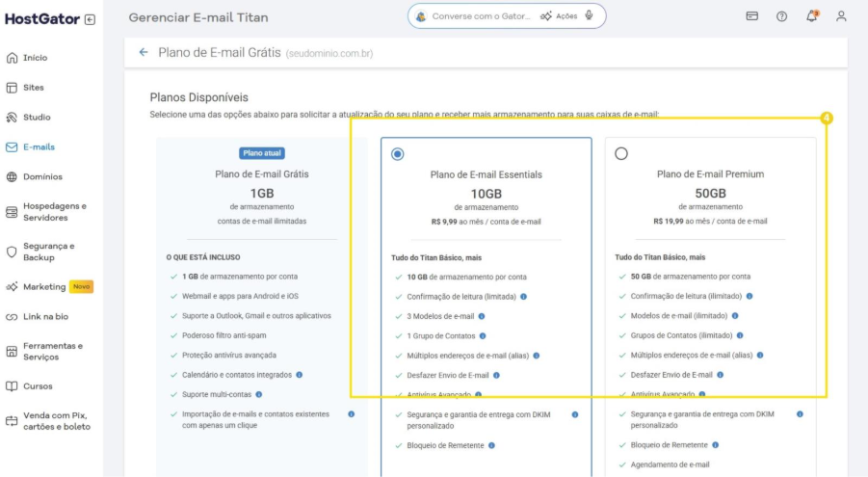
Task: Click R$ 9,99 ao mês price text
Action: pos(487,222)
